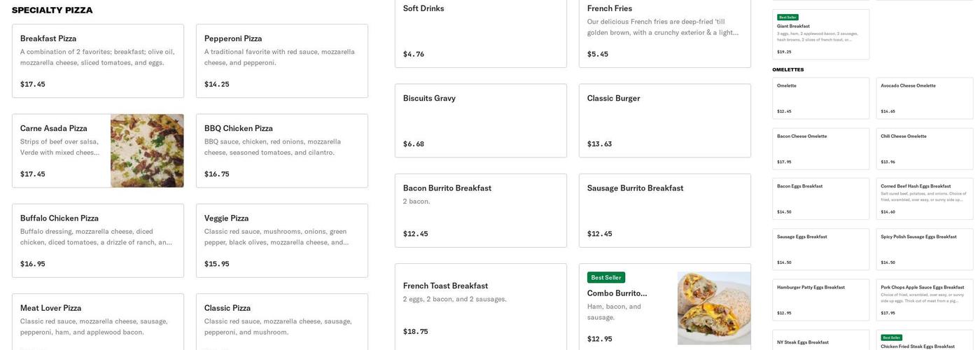Select Buffalo Chicken Pizza item

pyautogui.click(x=98, y=240)
